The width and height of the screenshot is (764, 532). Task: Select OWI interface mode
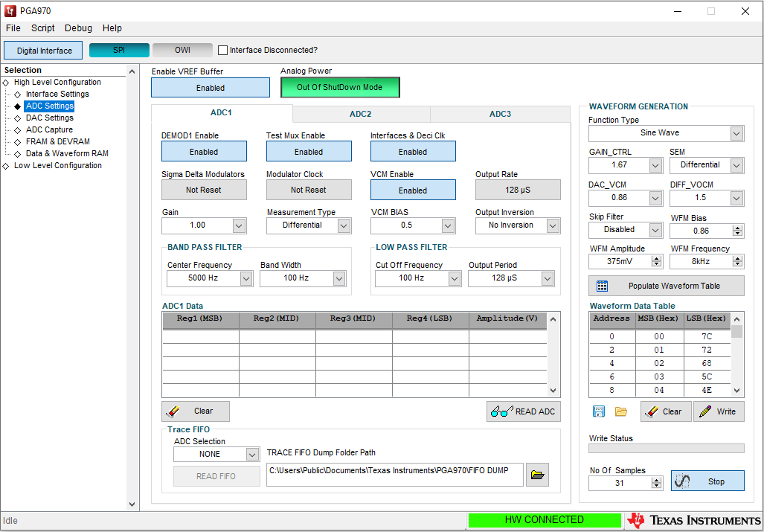pos(183,50)
